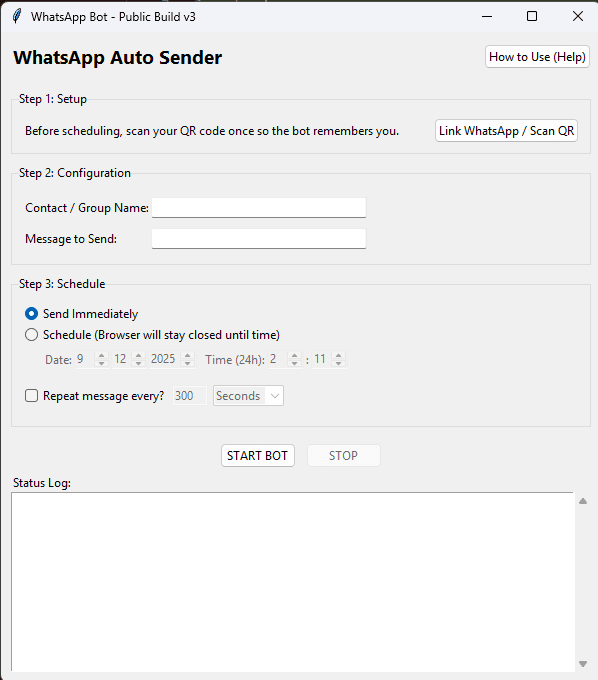Decrease the date day spinner value 9
Image resolution: width=598 pixels, height=680 pixels.
pyautogui.click(x=101, y=363)
